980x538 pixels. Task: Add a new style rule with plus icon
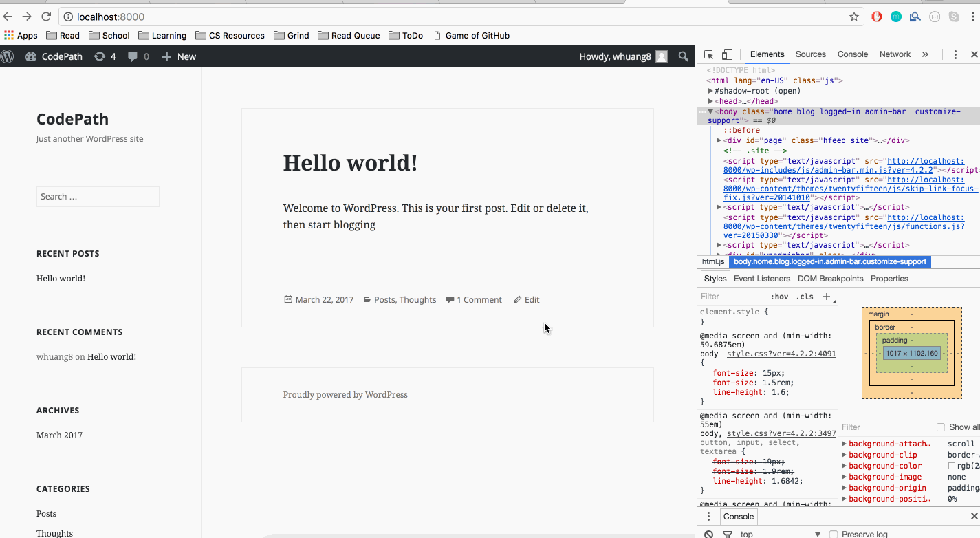pos(826,297)
